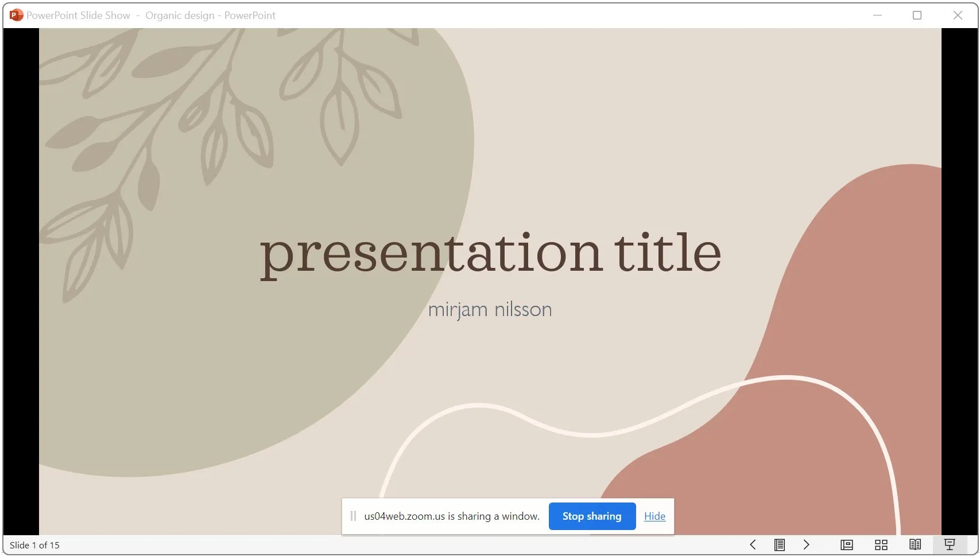This screenshot has width=980, height=557.
Task: Advance to the next slide arrow
Action: point(807,545)
